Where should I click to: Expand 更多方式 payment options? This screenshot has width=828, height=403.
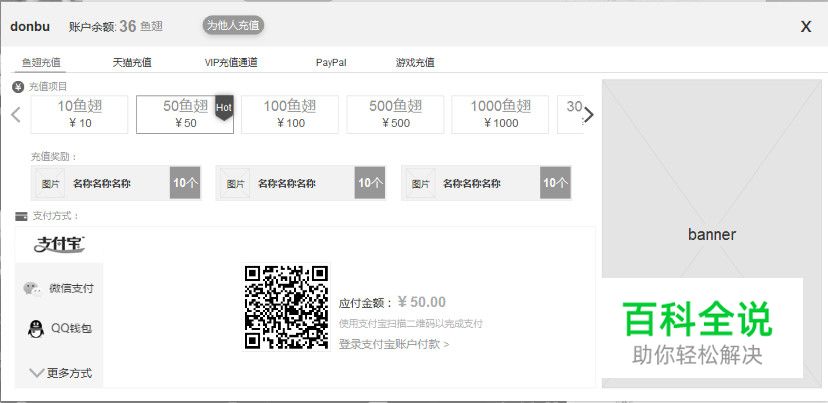(x=60, y=373)
